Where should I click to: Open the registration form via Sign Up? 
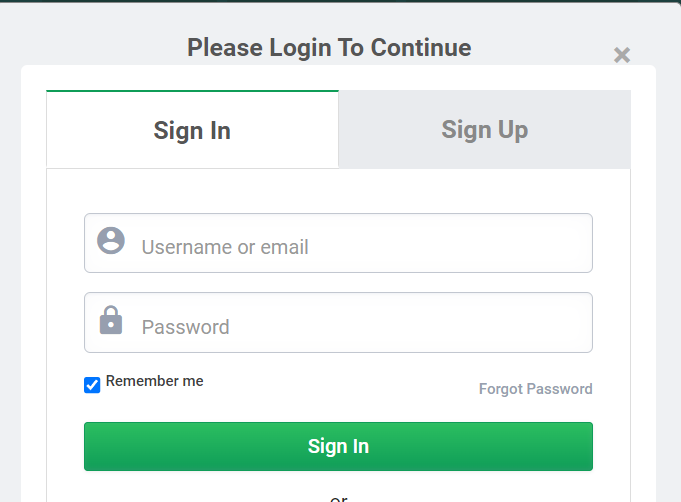[484, 130]
